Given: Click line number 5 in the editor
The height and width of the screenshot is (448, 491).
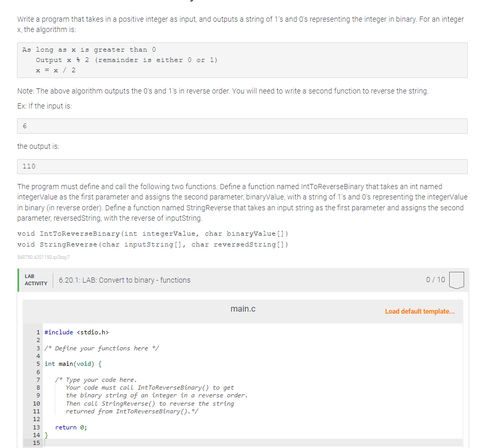Looking at the screenshot, I should click(x=38, y=363).
